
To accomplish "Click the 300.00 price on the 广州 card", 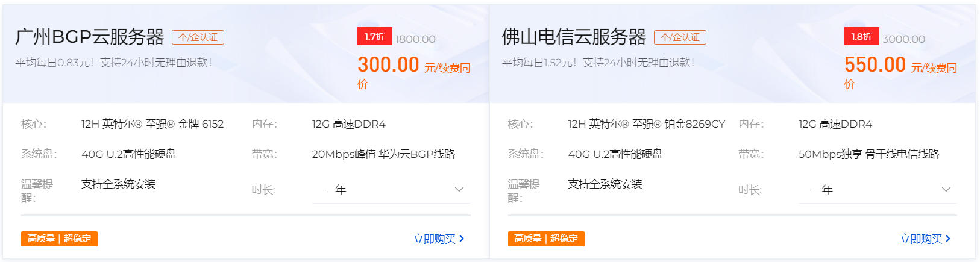I will pyautogui.click(x=388, y=64).
